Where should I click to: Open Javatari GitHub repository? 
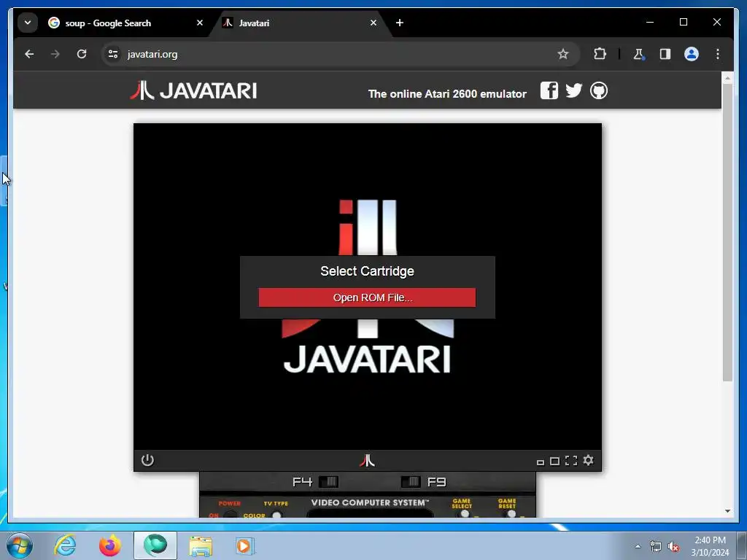[599, 90]
